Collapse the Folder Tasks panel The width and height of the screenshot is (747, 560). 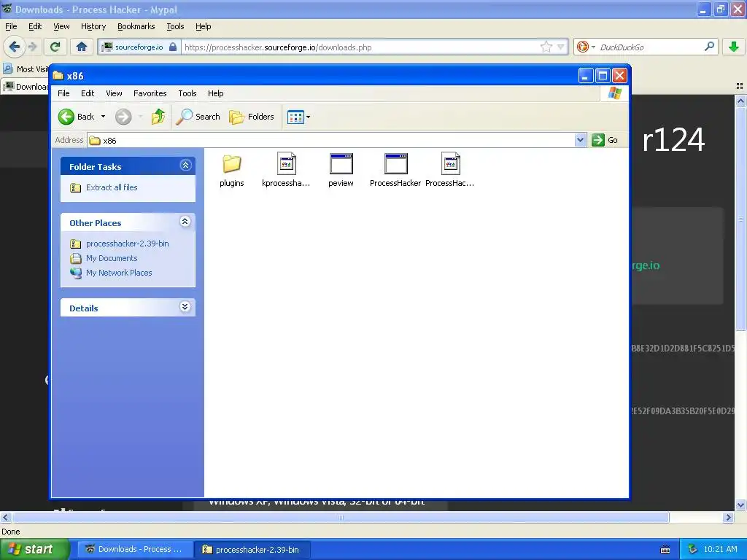pos(185,166)
